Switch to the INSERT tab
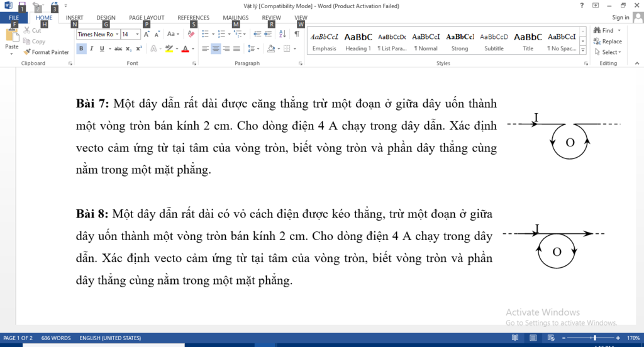Viewport: 644px width, 347px height. coord(74,18)
